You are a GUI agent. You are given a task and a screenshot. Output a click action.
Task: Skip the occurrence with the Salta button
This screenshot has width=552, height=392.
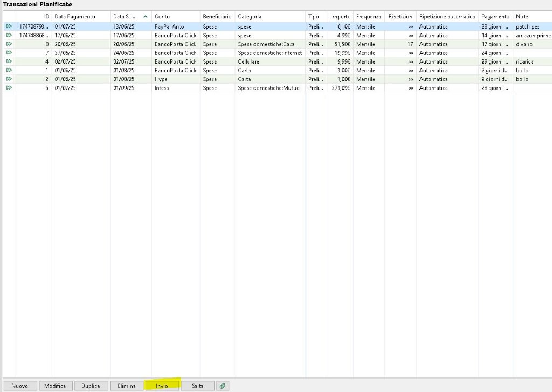[x=198, y=386]
